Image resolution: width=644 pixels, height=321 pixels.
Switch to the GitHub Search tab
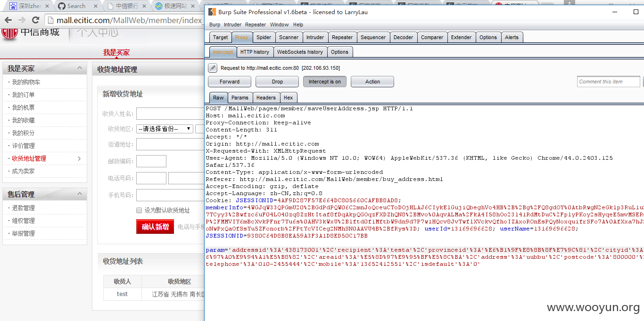click(77, 6)
